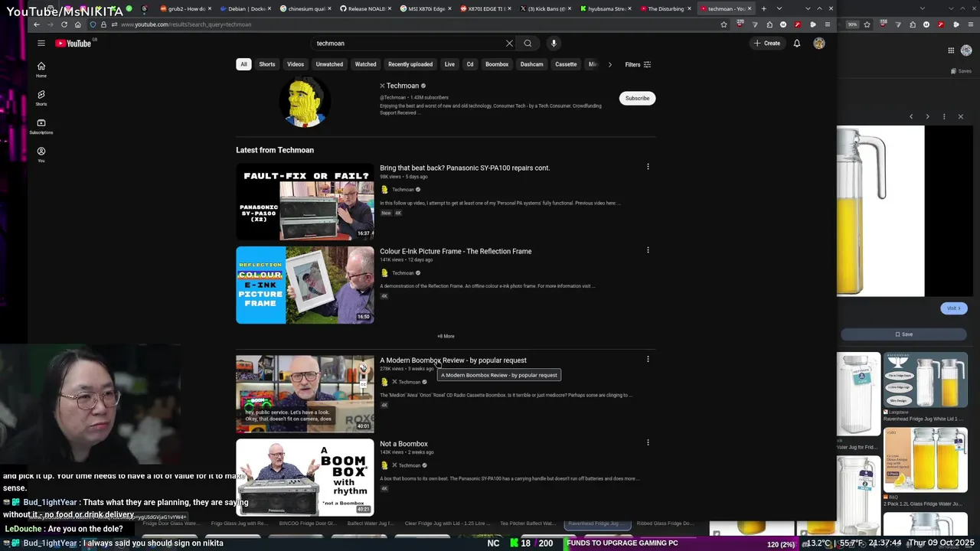Start voice search with the microphone icon
This screenshot has width=980, height=551.
554,44
